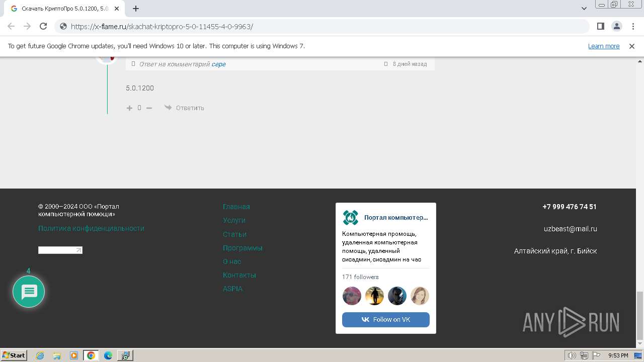
Task: Open Услуги in the footer menu
Action: [x=234, y=220]
